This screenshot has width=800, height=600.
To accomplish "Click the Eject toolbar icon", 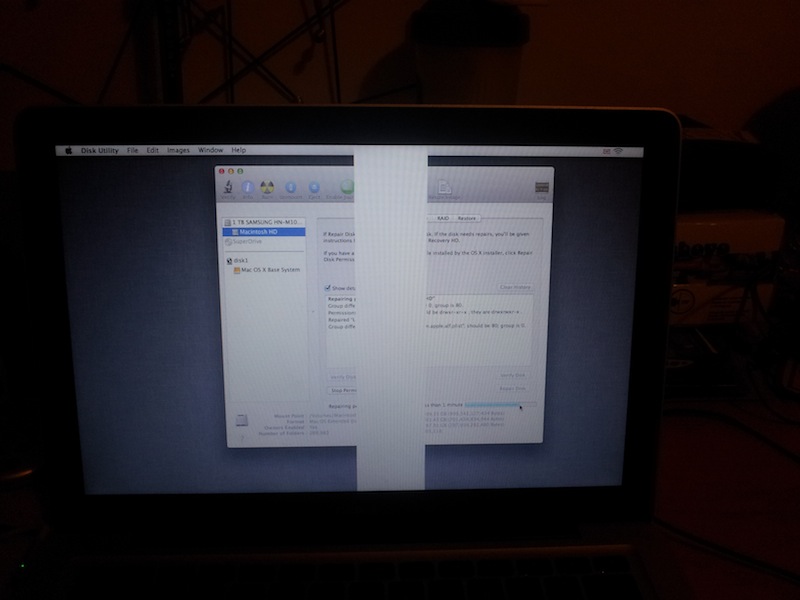I will (x=314, y=188).
